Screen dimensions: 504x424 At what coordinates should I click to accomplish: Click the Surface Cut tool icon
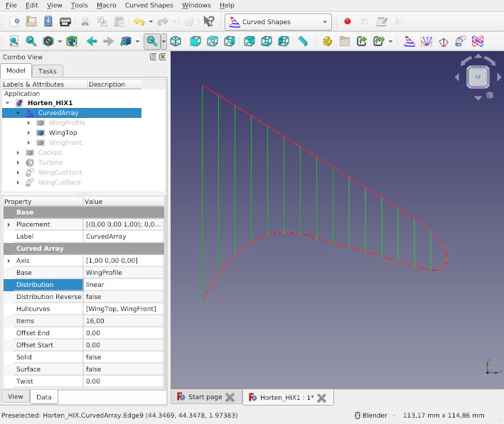point(461,41)
